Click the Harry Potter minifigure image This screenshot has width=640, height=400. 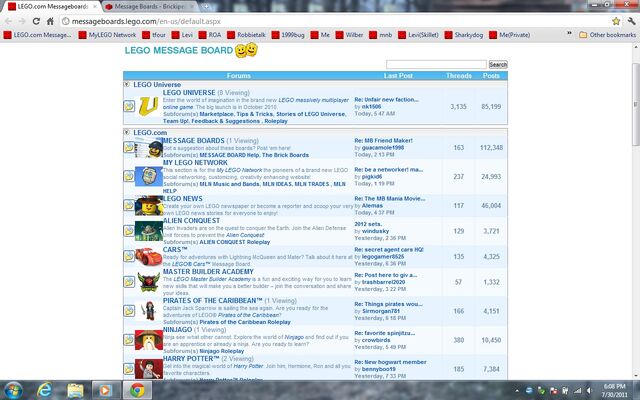[x=149, y=369]
